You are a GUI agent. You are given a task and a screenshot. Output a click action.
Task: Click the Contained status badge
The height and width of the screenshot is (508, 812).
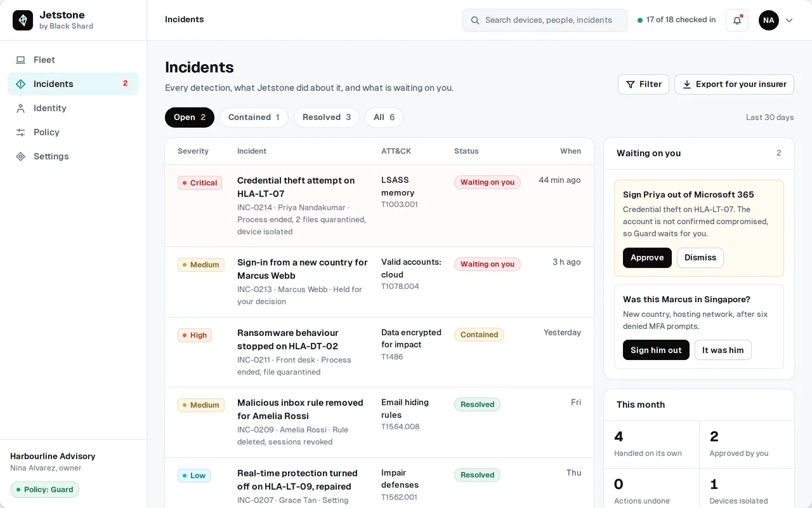click(x=479, y=335)
